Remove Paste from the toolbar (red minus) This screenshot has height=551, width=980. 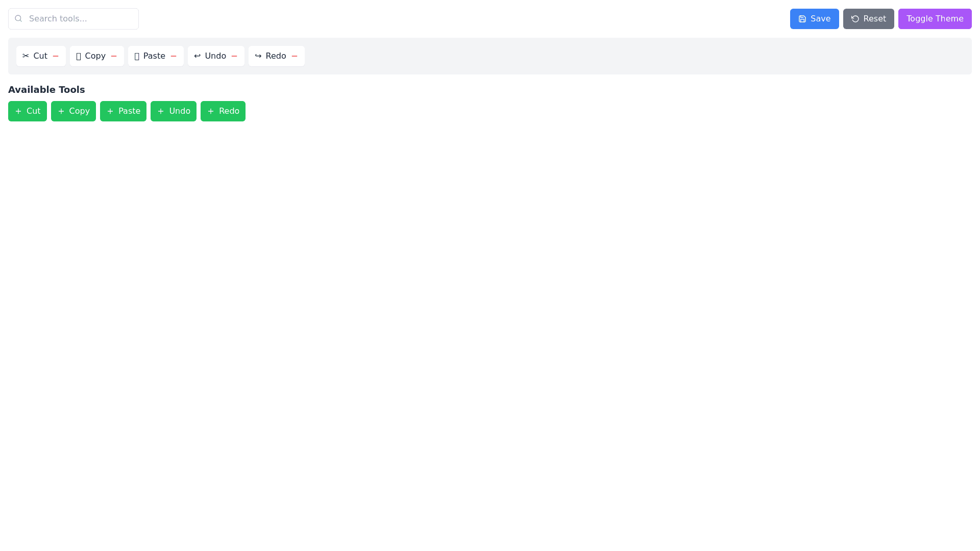174,56
